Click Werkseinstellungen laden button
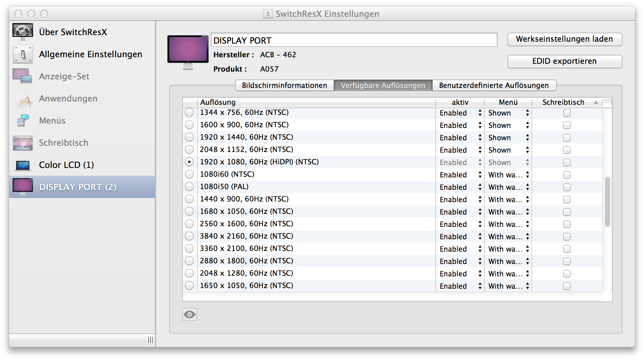The image size is (644, 360). pos(564,39)
